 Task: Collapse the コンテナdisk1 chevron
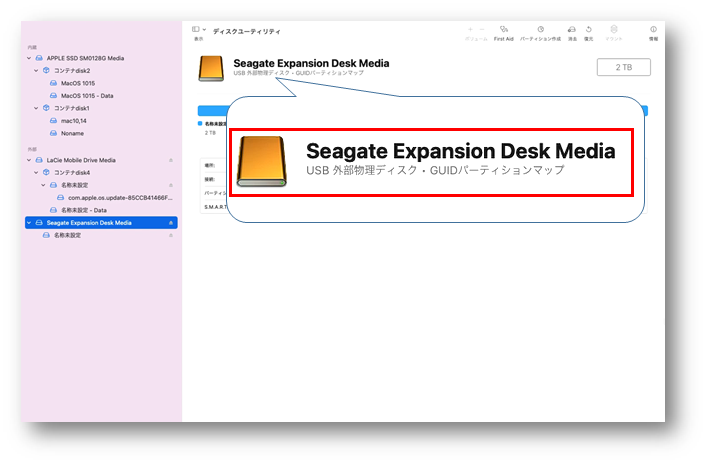click(x=36, y=108)
